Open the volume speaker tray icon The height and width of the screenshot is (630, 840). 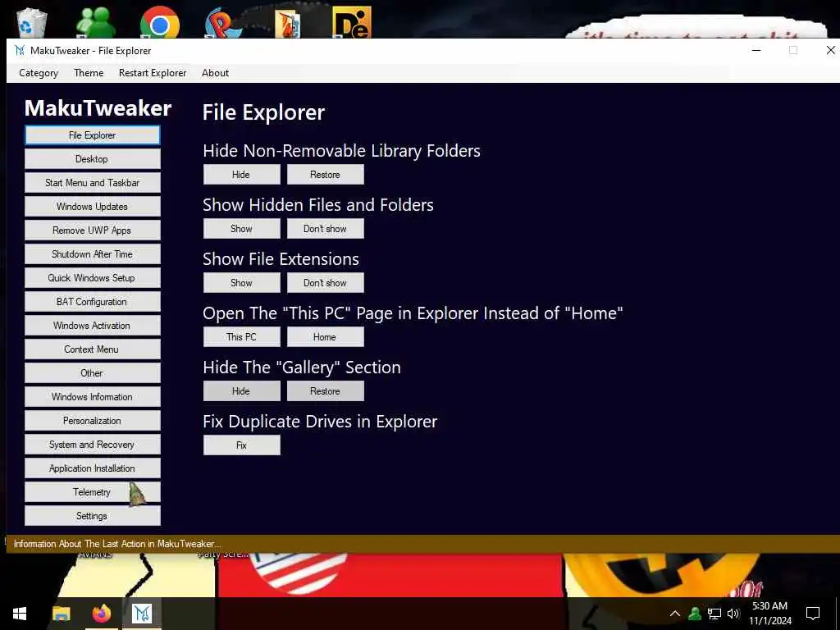pyautogui.click(x=733, y=614)
